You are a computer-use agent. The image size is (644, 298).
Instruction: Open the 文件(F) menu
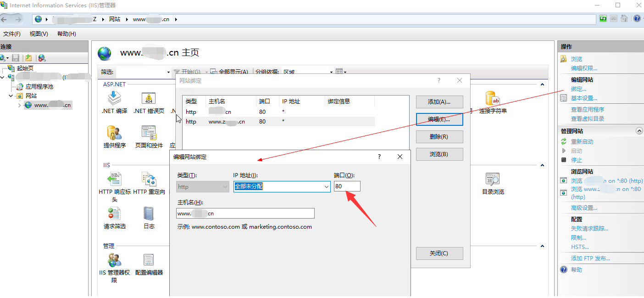[x=12, y=34]
